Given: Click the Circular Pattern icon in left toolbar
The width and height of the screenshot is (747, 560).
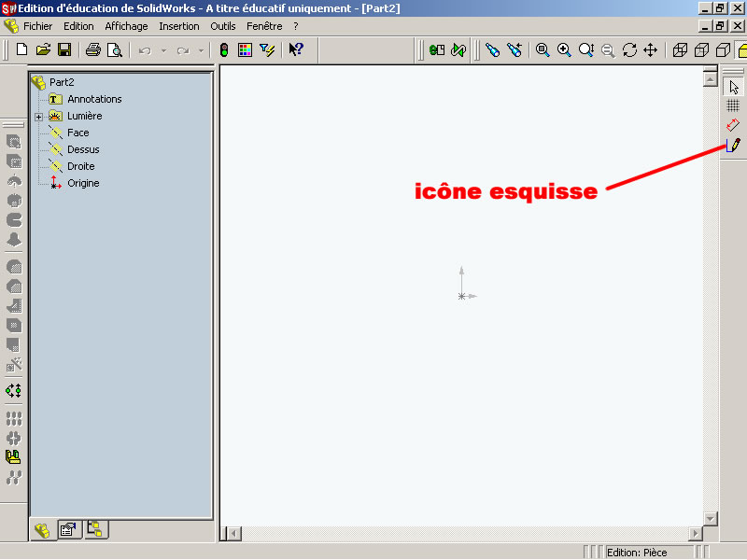Looking at the screenshot, I should click(14, 438).
